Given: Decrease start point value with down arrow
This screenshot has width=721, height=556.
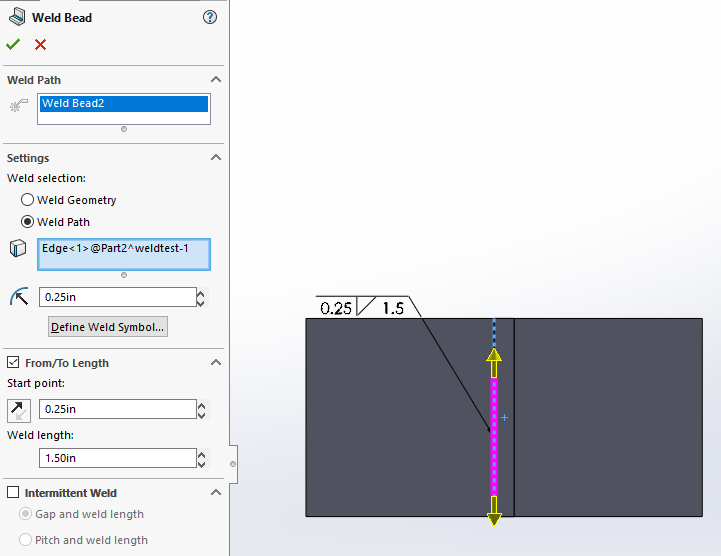Looking at the screenshot, I should (201, 414).
